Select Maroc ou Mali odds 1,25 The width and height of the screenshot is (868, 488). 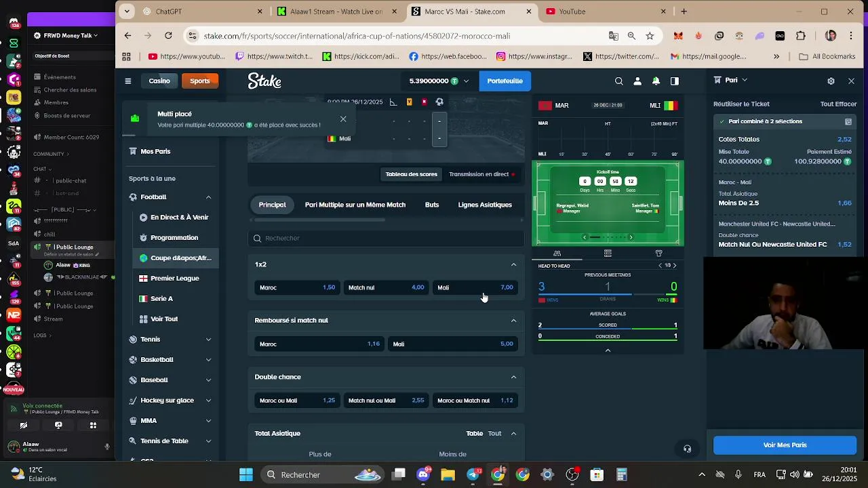pos(297,401)
